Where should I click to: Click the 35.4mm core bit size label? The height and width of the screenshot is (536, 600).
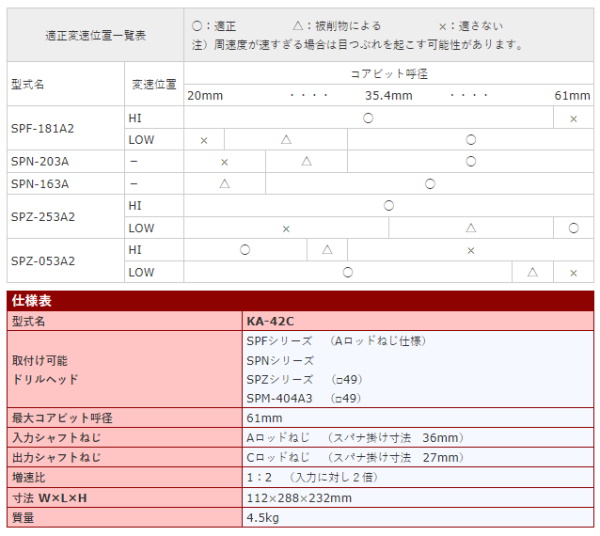(x=388, y=95)
